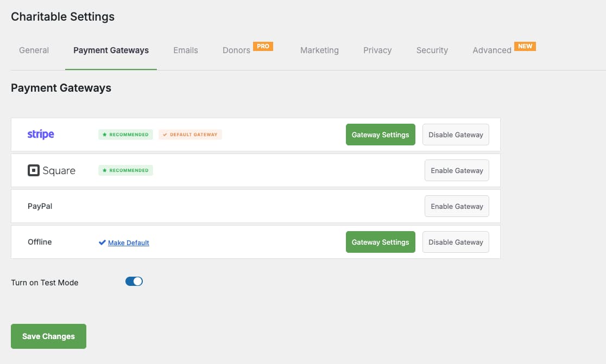The width and height of the screenshot is (606, 364).
Task: Click the Default Gateway badge
Action: [190, 135]
